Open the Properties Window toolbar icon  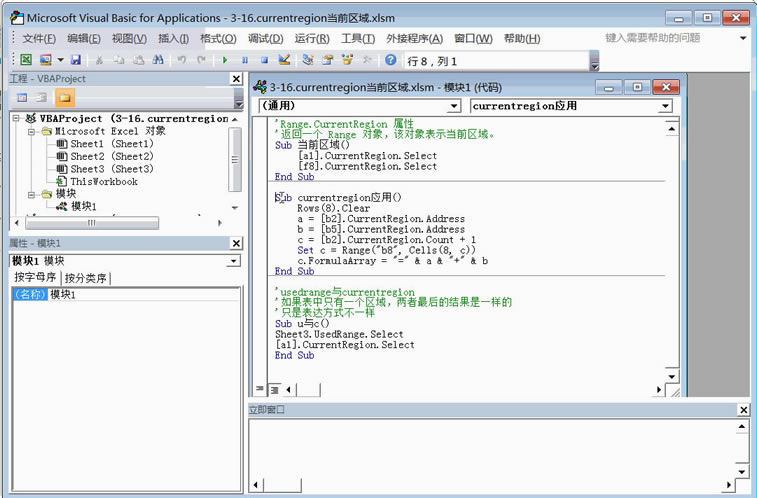click(x=328, y=60)
